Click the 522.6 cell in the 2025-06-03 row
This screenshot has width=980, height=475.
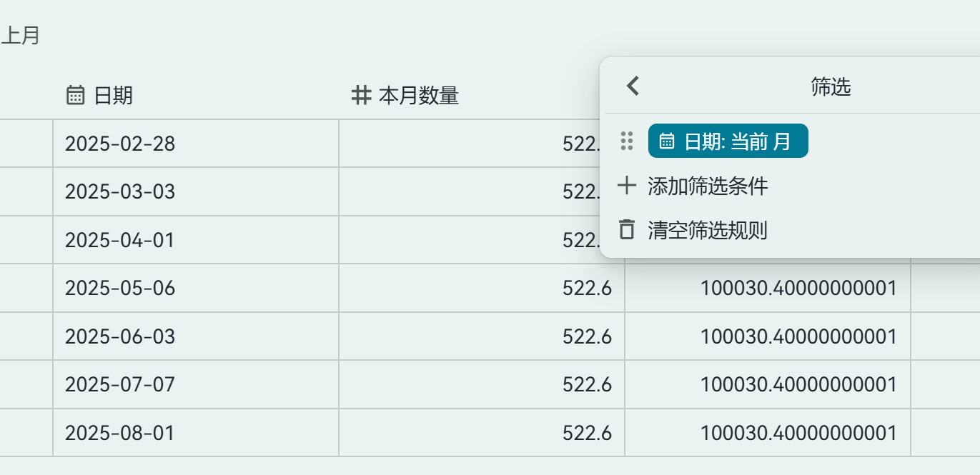[x=587, y=336]
